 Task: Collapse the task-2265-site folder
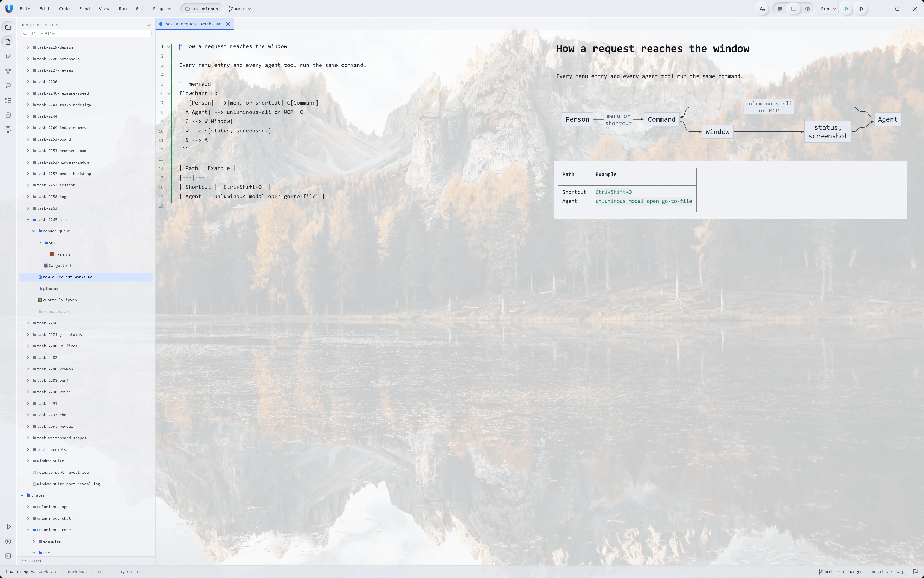point(28,220)
